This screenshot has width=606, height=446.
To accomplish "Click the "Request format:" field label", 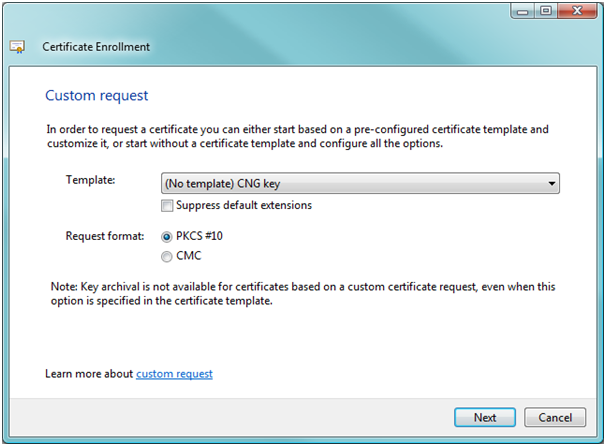I will pyautogui.click(x=105, y=236).
